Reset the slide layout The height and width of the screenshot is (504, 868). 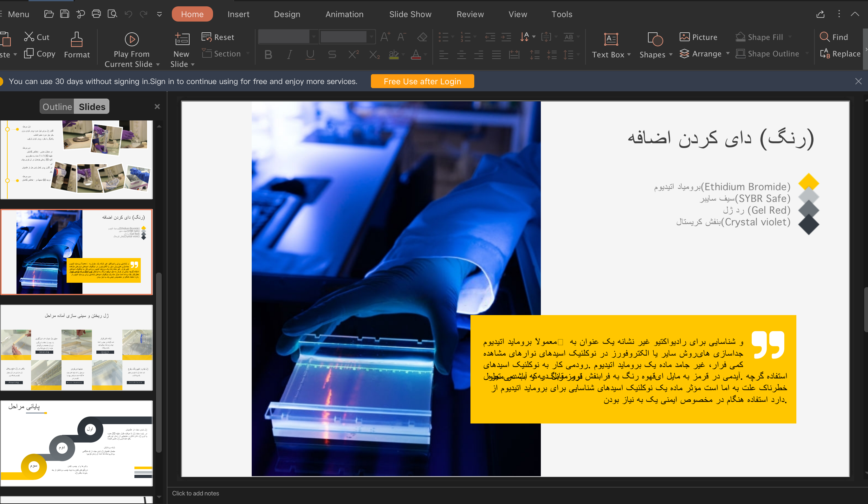coord(218,37)
